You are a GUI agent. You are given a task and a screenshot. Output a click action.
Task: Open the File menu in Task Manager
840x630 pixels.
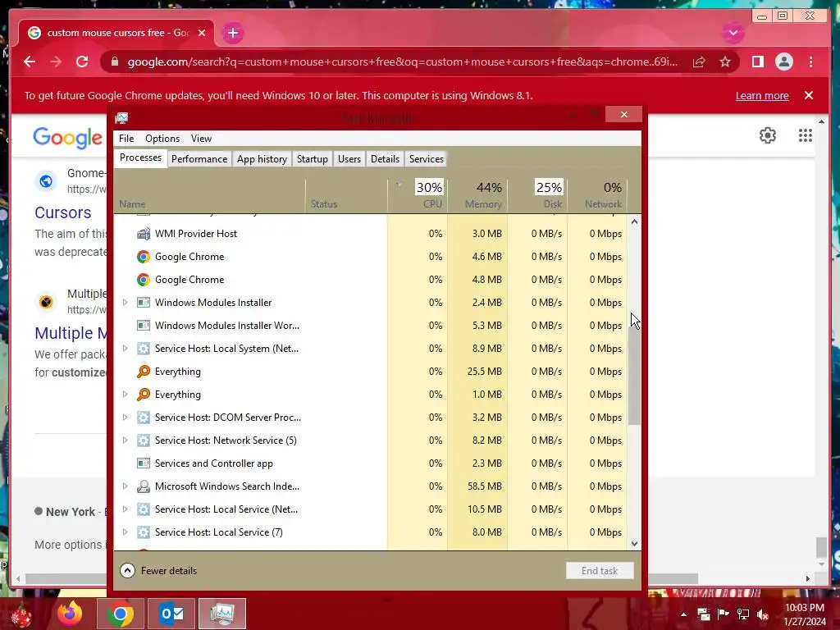[126, 138]
